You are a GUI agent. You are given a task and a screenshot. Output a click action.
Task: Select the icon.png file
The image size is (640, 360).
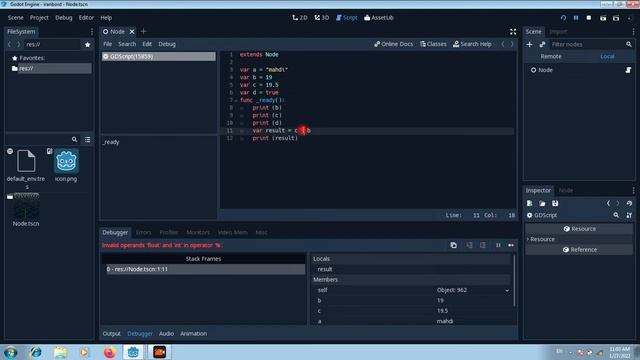[x=66, y=165]
